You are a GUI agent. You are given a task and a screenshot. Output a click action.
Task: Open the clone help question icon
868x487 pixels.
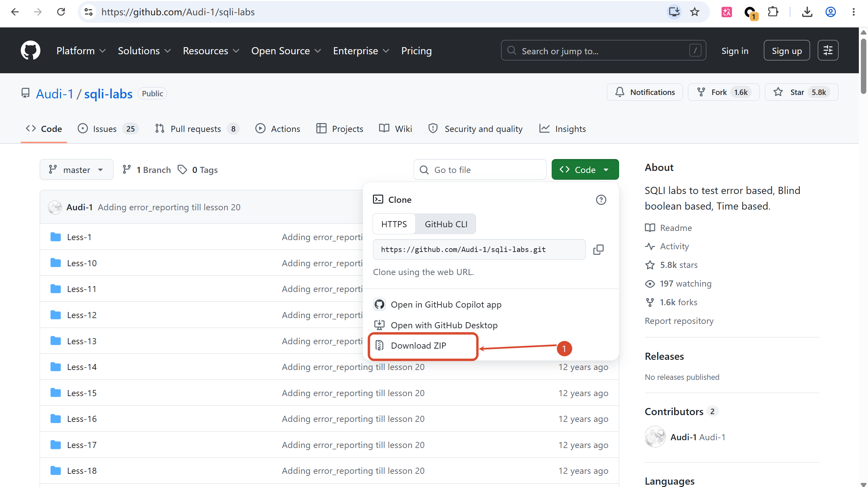click(x=601, y=200)
